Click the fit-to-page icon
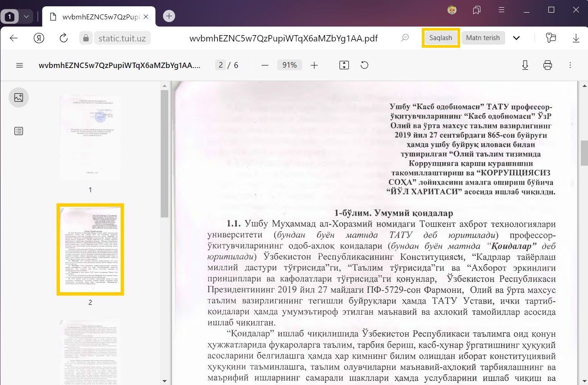The image size is (588, 385). pos(344,65)
